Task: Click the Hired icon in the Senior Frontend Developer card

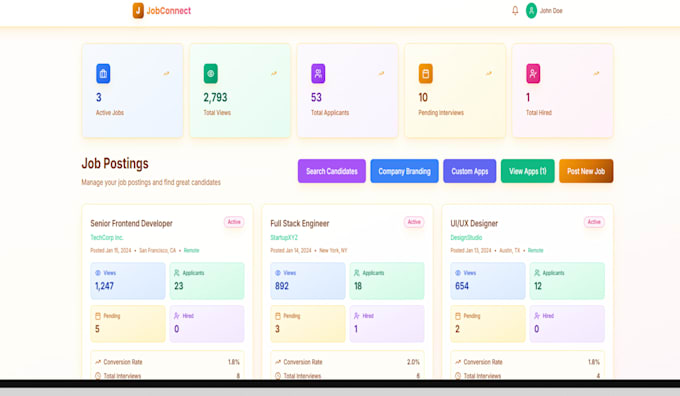Action: click(177, 316)
